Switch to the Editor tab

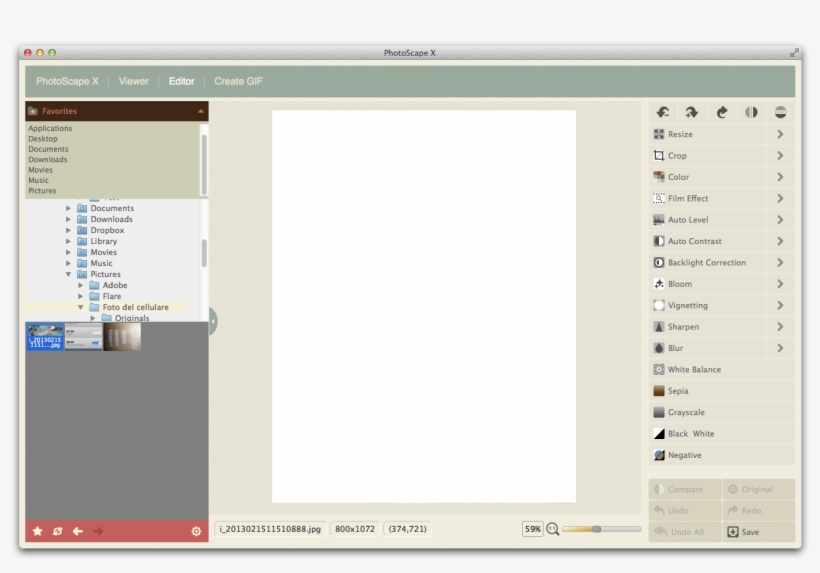(181, 82)
